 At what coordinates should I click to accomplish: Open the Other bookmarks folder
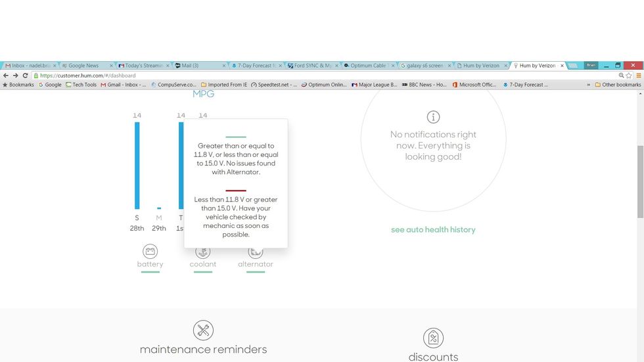coord(617,85)
